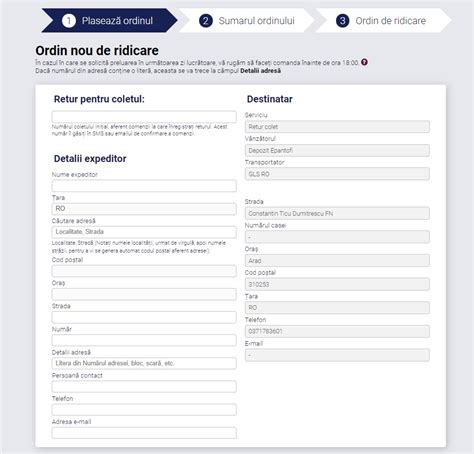Click the Număr input field
Screen dimensions: 474x454
[144, 340]
